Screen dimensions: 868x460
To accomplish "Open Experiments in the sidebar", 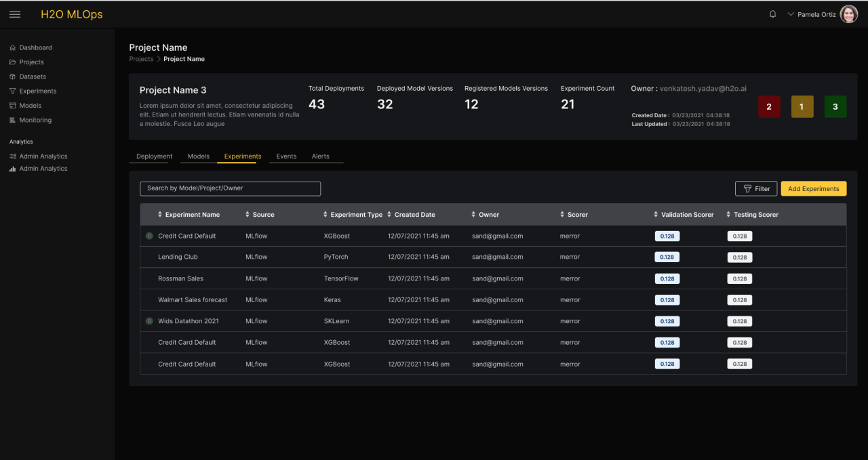I will [37, 91].
